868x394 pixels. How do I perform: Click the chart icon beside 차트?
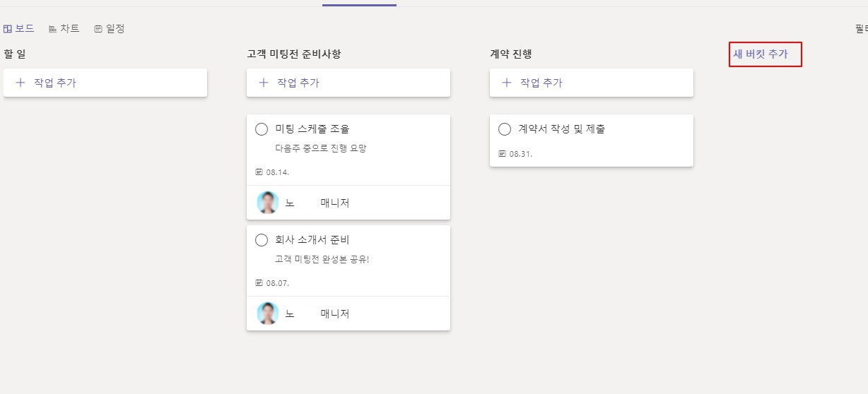pos(52,29)
